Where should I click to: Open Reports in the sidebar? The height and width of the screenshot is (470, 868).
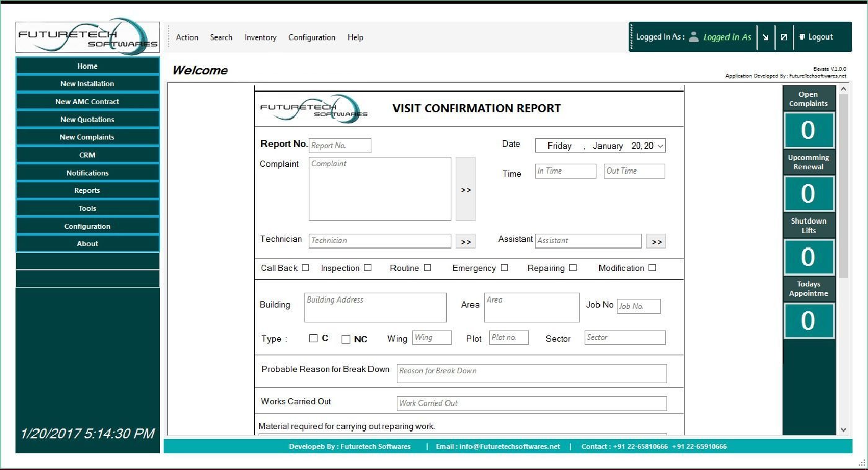pos(87,190)
